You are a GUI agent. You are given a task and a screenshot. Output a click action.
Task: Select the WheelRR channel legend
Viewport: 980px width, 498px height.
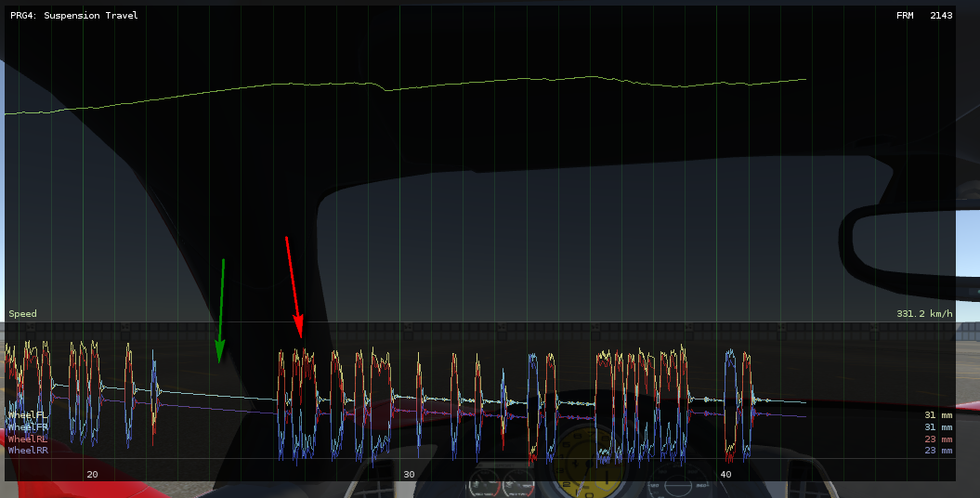[28, 450]
